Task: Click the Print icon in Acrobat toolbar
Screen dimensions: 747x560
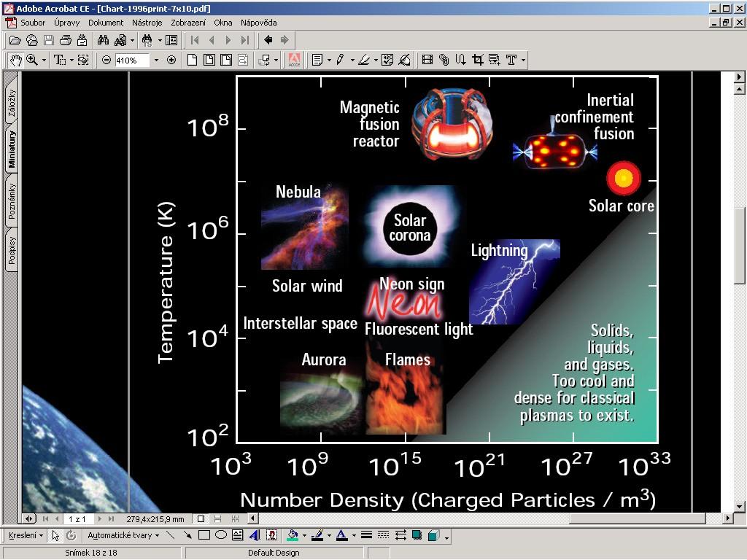Action: click(x=65, y=41)
